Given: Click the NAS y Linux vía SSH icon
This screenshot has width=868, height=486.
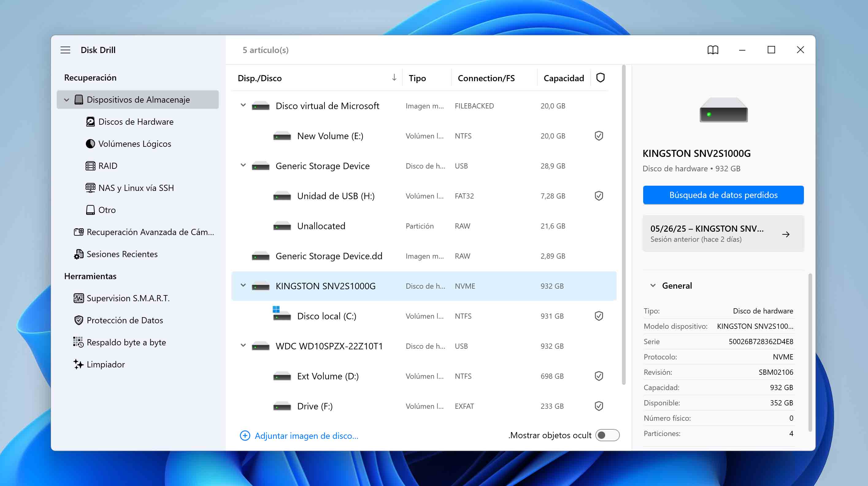Looking at the screenshot, I should 90,188.
